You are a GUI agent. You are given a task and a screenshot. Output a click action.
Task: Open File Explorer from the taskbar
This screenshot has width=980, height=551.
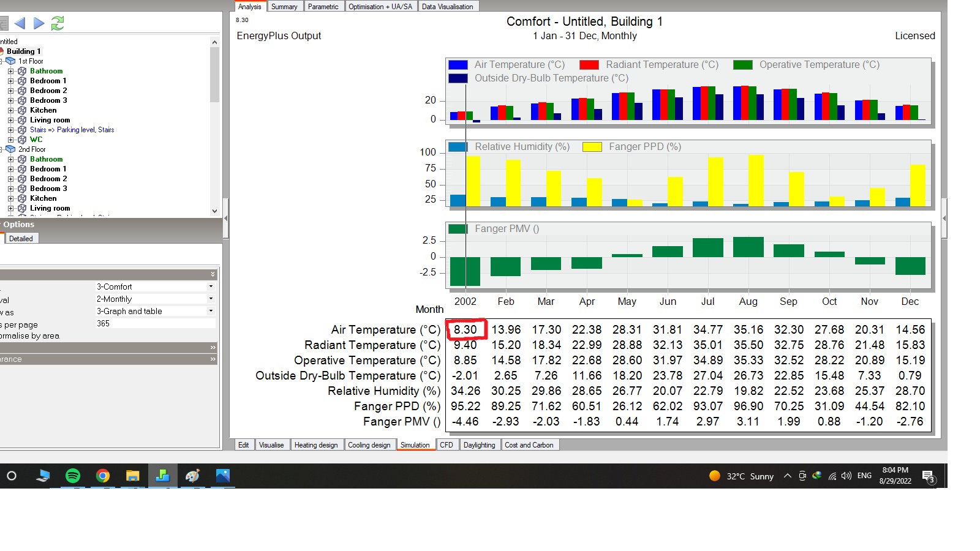132,476
